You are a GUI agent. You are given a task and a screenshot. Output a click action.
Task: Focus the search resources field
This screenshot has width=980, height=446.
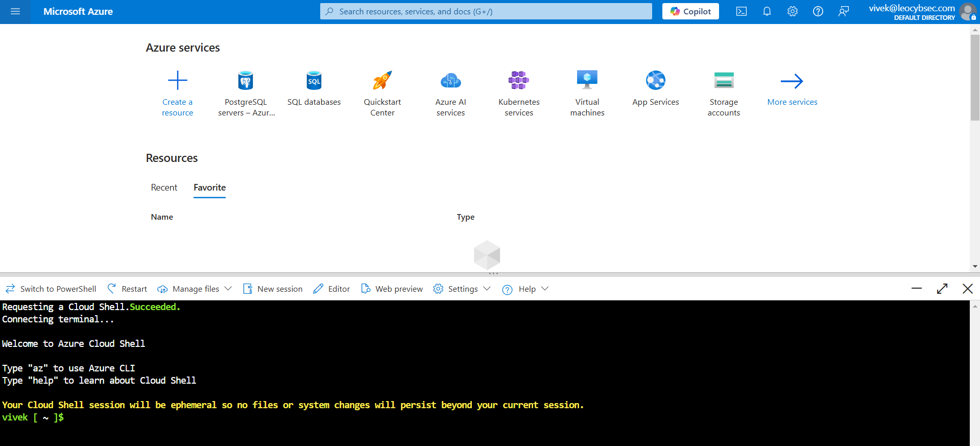tap(486, 11)
